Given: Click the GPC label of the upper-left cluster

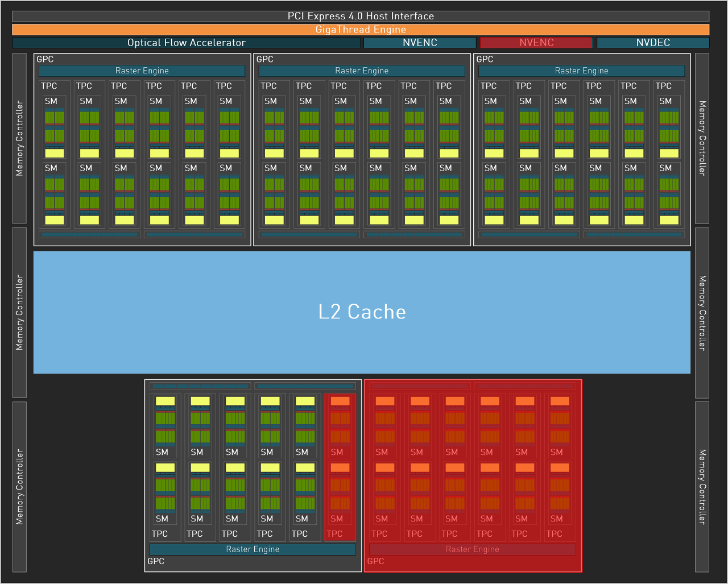Looking at the screenshot, I should pyautogui.click(x=45, y=59).
